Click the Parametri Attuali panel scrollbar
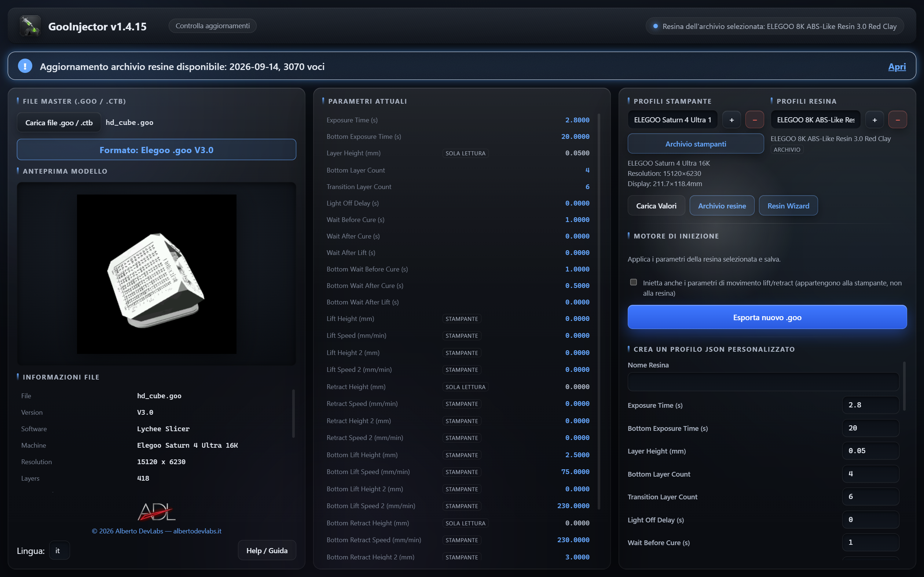The width and height of the screenshot is (924, 577). point(599,311)
